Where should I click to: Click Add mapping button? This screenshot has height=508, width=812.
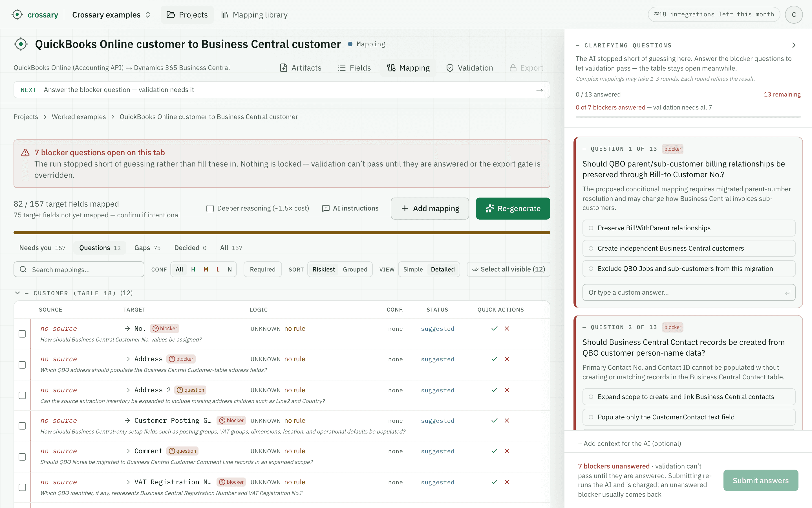pyautogui.click(x=430, y=208)
